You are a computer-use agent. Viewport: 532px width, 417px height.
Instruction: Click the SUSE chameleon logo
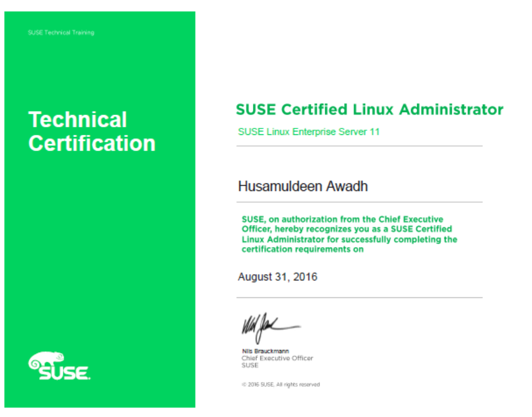[60, 366]
